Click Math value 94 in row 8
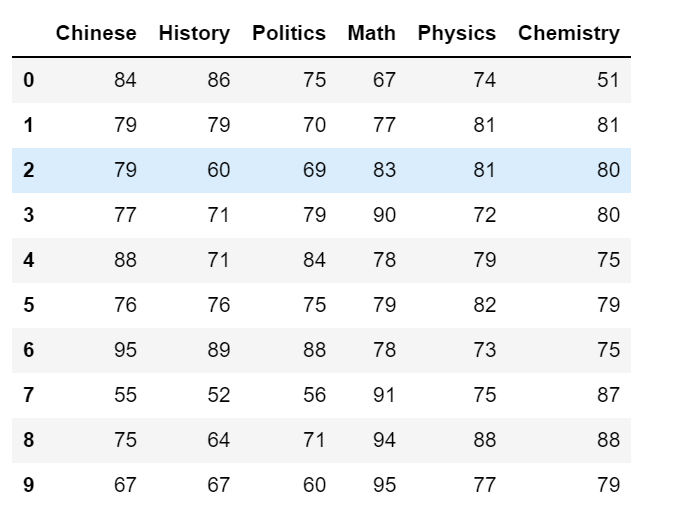Viewport: 686px width, 522px height. [x=384, y=440]
